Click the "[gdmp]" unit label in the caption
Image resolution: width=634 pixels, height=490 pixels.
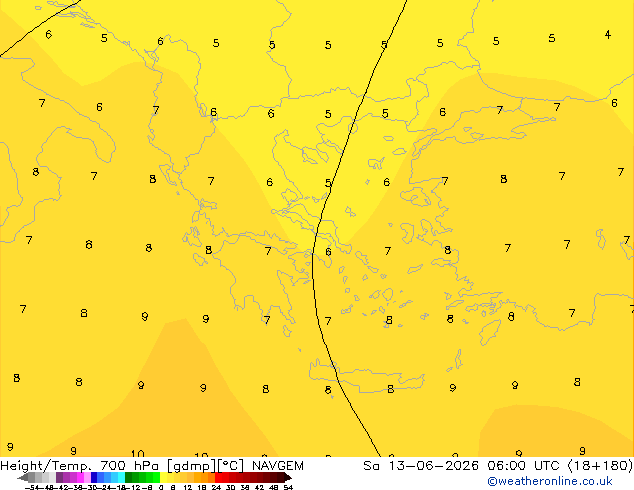(192, 466)
